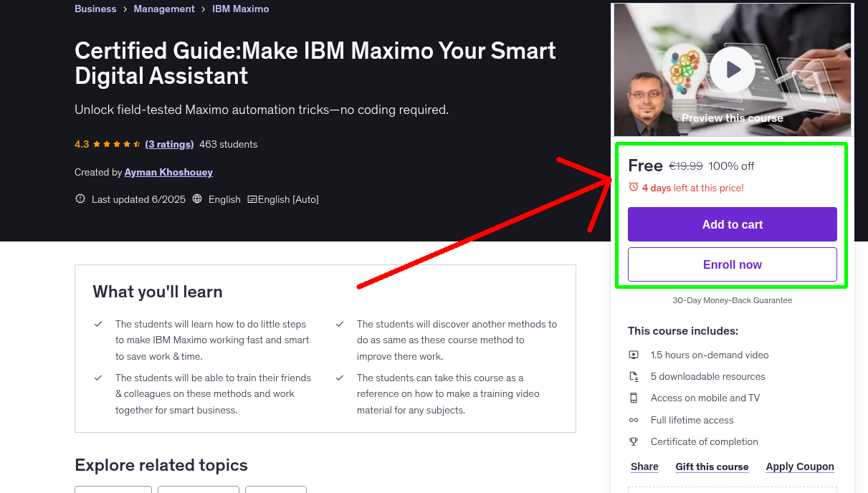This screenshot has width=868, height=493.
Task: Click the chevron between Management and IBM Maximo
Action: pos(204,9)
